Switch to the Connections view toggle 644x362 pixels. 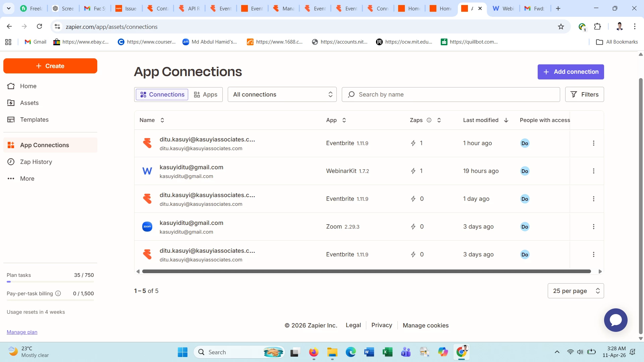[x=162, y=95]
